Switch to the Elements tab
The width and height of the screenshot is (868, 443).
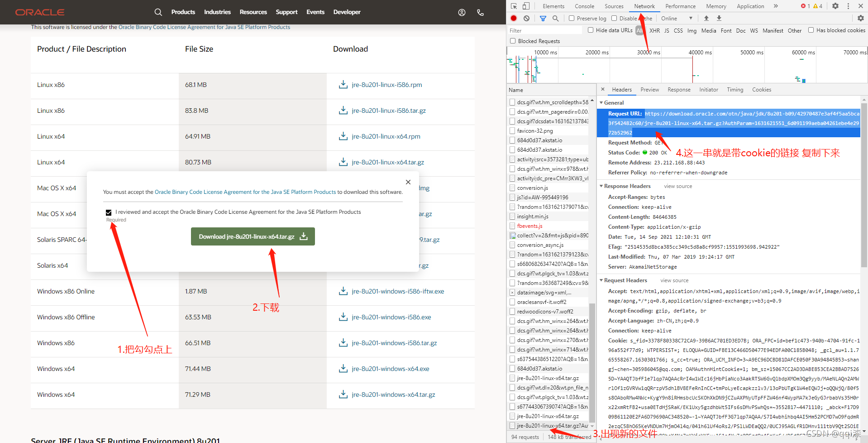pyautogui.click(x=553, y=6)
